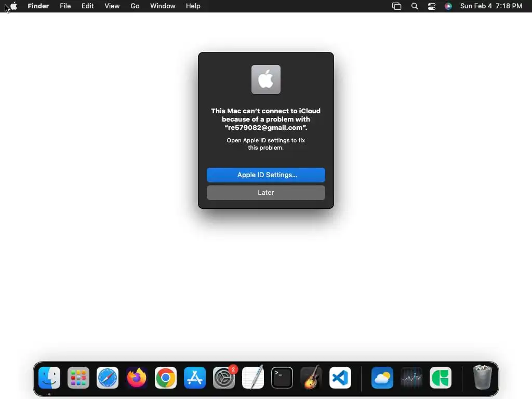Click 'Open Apple ID settings to fix' text
Viewport: 532px width, 399px height.
[266, 140]
